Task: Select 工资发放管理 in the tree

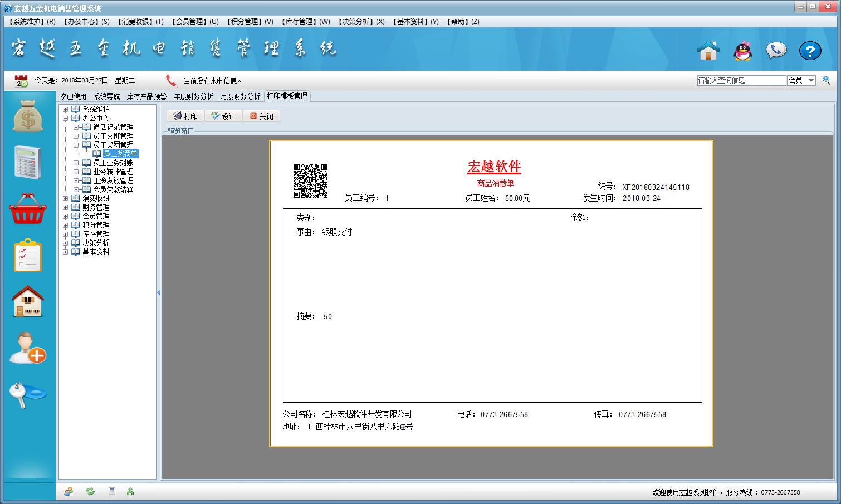Action: click(113, 180)
